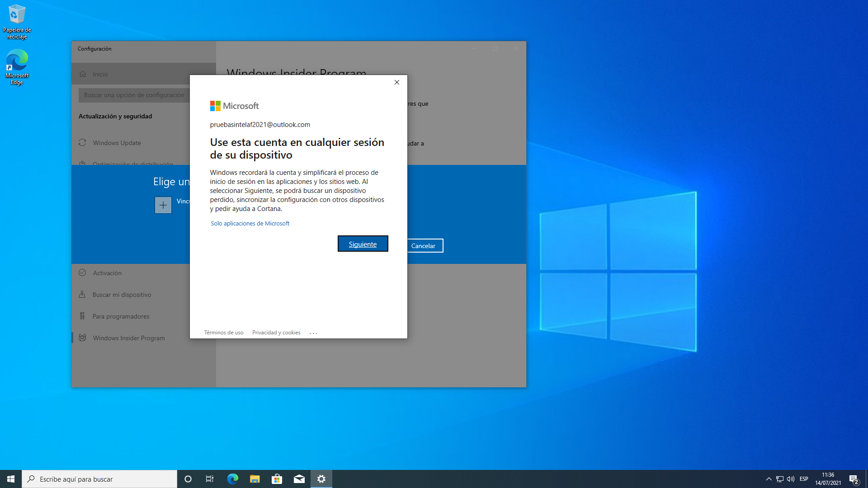Screen dimensions: 868x488
Task: Click the plus icon to link account
Action: coord(163,205)
